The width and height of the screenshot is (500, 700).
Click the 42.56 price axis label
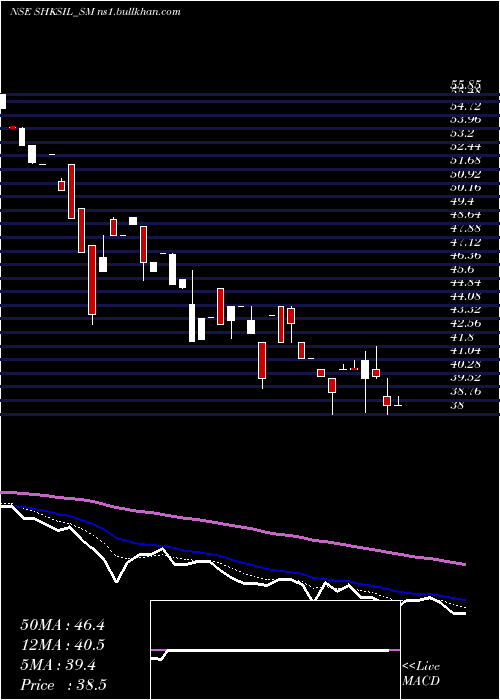(x=465, y=324)
